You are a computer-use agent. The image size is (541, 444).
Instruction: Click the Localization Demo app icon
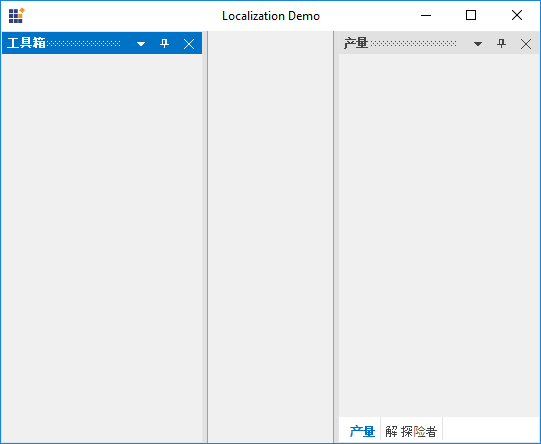tap(17, 16)
